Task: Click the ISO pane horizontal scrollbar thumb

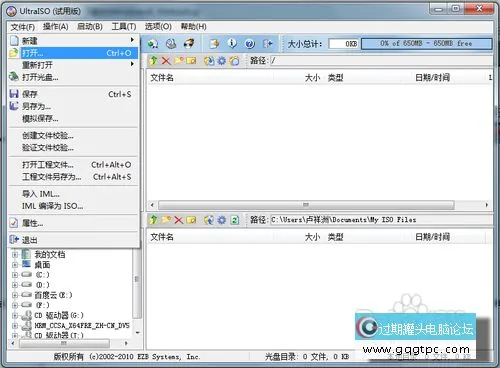Action: tap(306, 205)
